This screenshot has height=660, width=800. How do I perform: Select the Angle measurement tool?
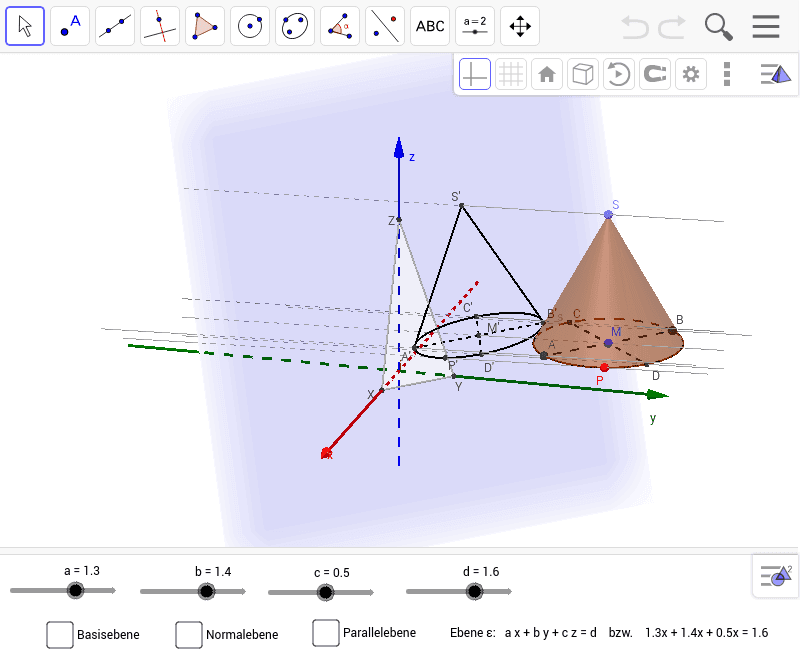(x=340, y=26)
